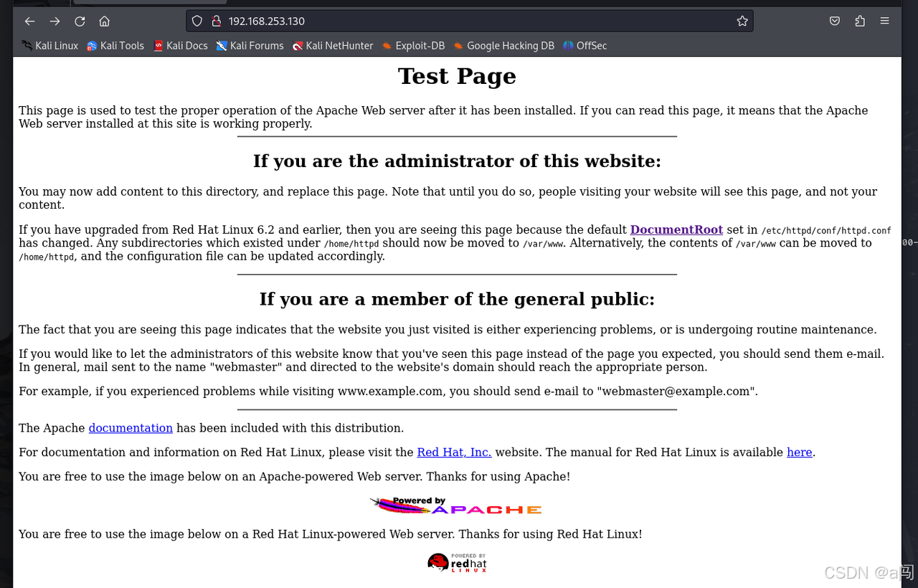Click the Powered by Apache image

456,506
